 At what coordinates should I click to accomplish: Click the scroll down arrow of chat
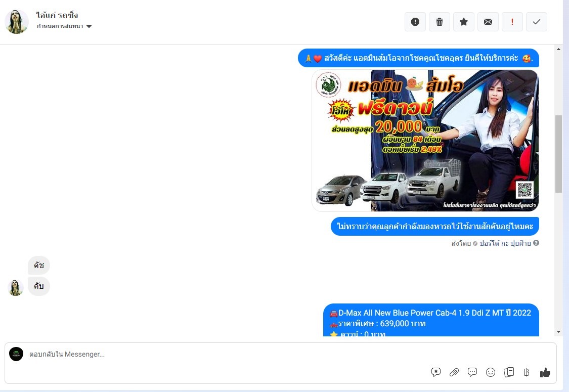pos(558,332)
